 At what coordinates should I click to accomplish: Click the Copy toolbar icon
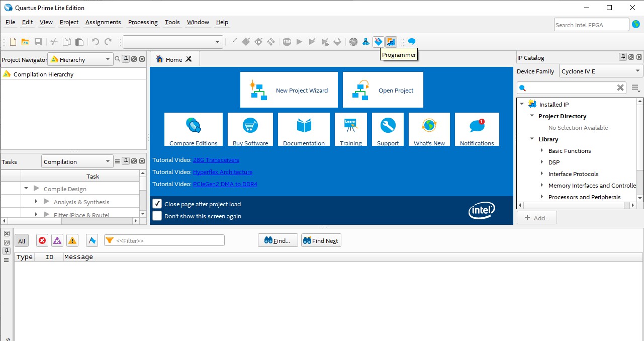point(66,42)
